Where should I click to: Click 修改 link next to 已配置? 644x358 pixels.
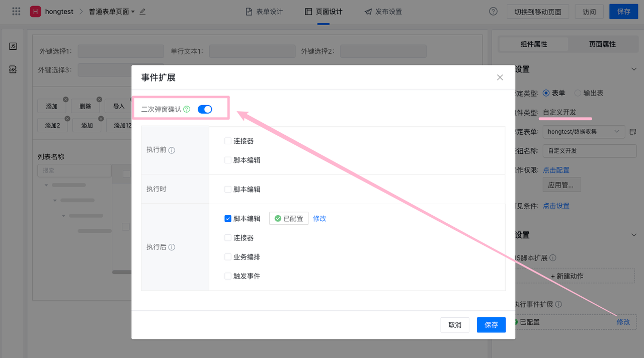pyautogui.click(x=319, y=219)
